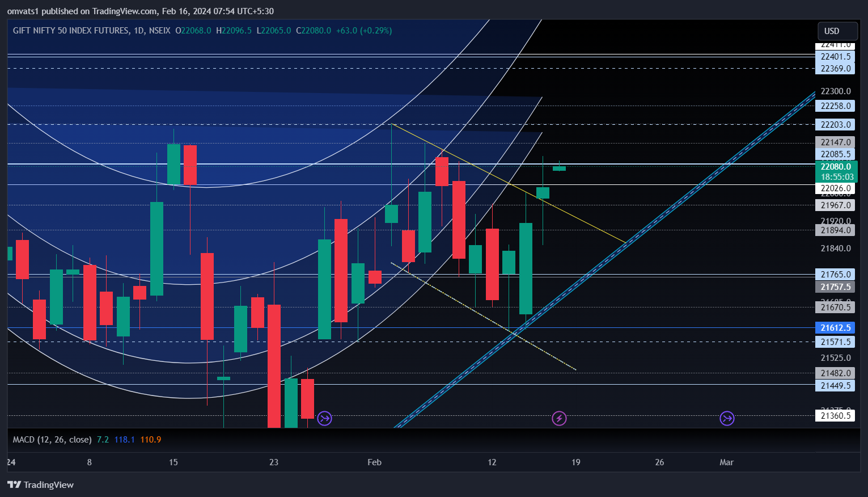
Task: Click the 23 date label on time axis
Action: (x=274, y=462)
